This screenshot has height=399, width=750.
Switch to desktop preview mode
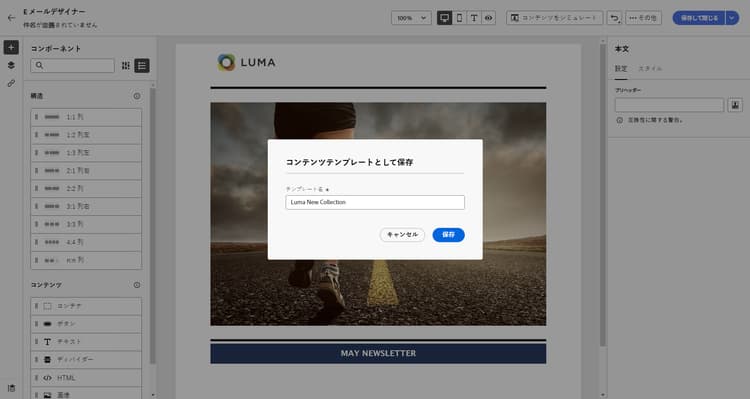[x=444, y=18]
